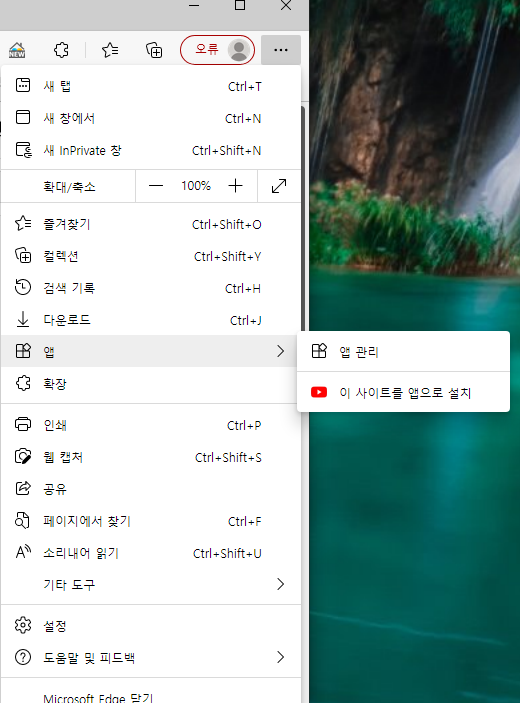
Task: Click the collections icon beside 컬렉션
Action: [x=23, y=255]
